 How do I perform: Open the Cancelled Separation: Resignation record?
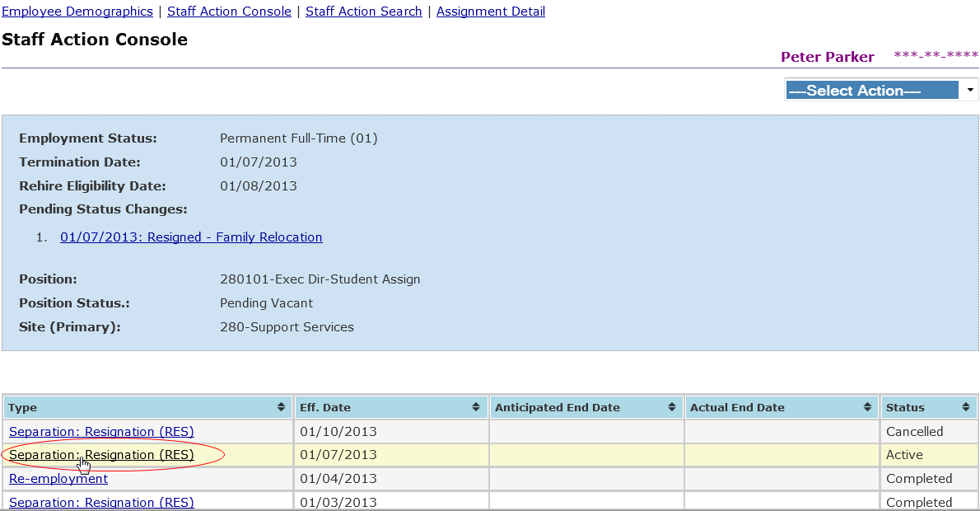101,431
